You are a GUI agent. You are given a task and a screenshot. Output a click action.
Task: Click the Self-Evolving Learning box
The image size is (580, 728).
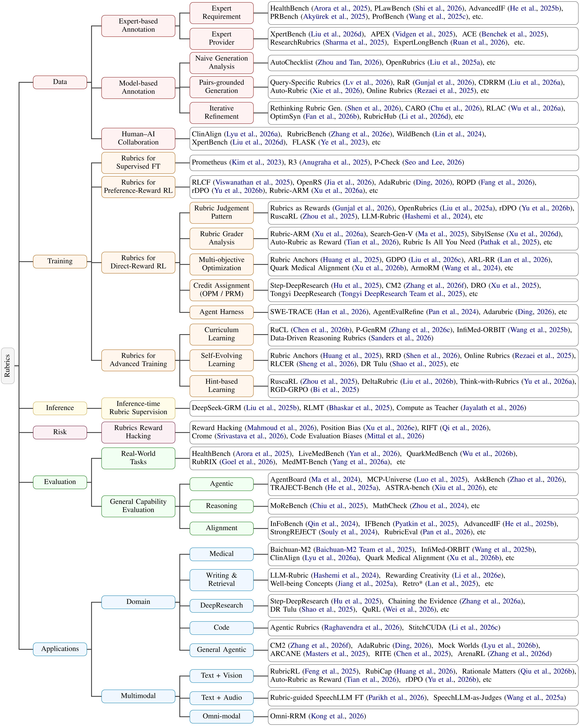(221, 360)
